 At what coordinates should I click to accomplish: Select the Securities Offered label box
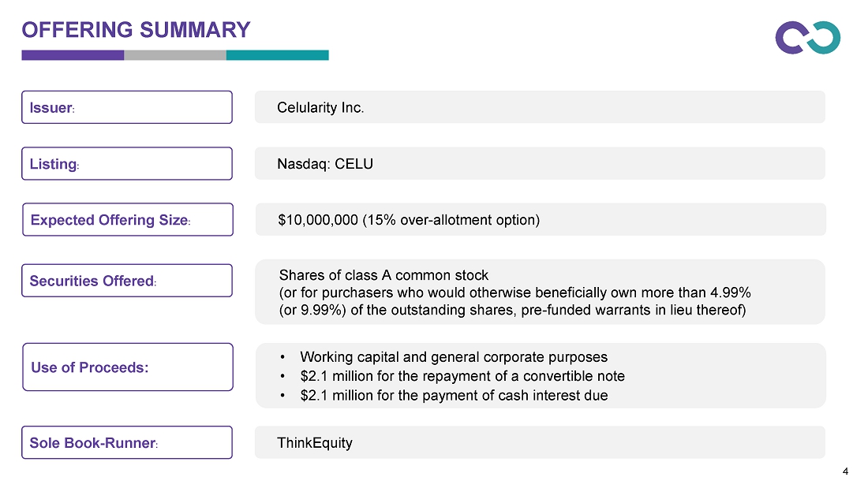pos(126,281)
